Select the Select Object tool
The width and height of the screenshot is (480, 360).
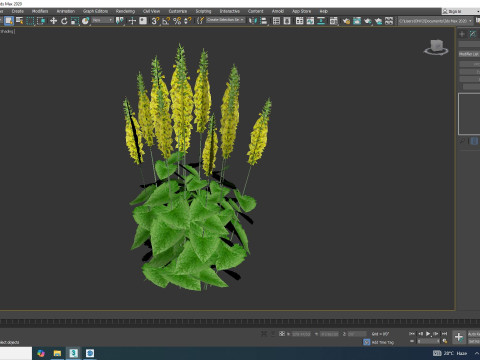click(9, 21)
